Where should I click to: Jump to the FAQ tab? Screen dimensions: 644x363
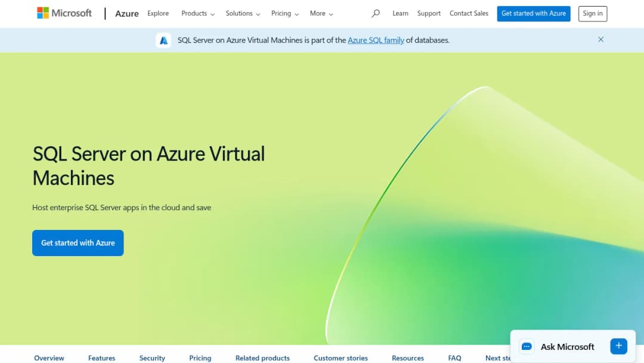454,358
